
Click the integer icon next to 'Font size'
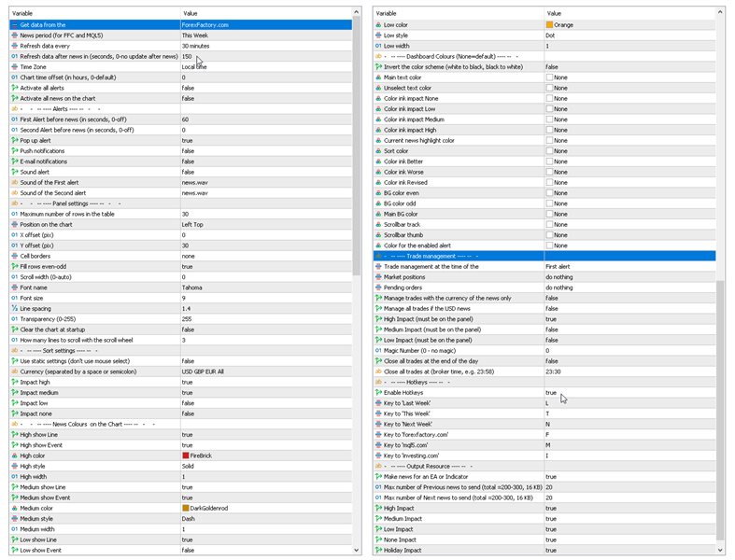[15, 298]
